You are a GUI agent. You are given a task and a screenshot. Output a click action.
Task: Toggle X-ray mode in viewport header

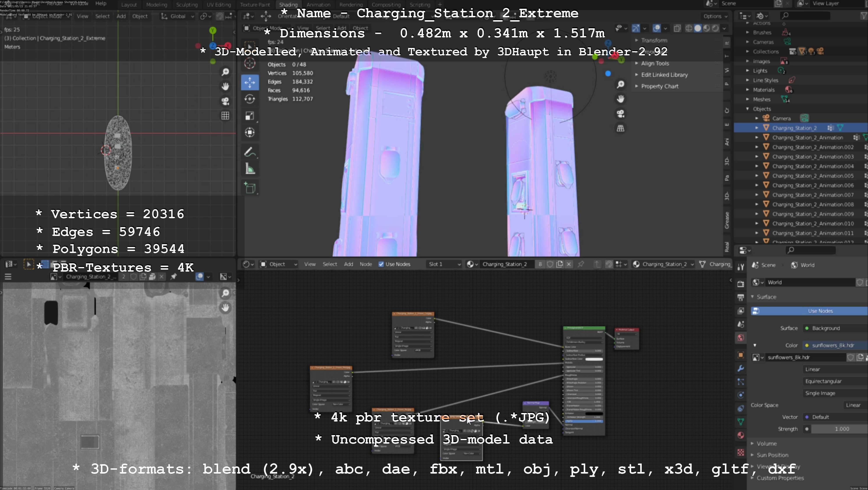[x=677, y=28]
